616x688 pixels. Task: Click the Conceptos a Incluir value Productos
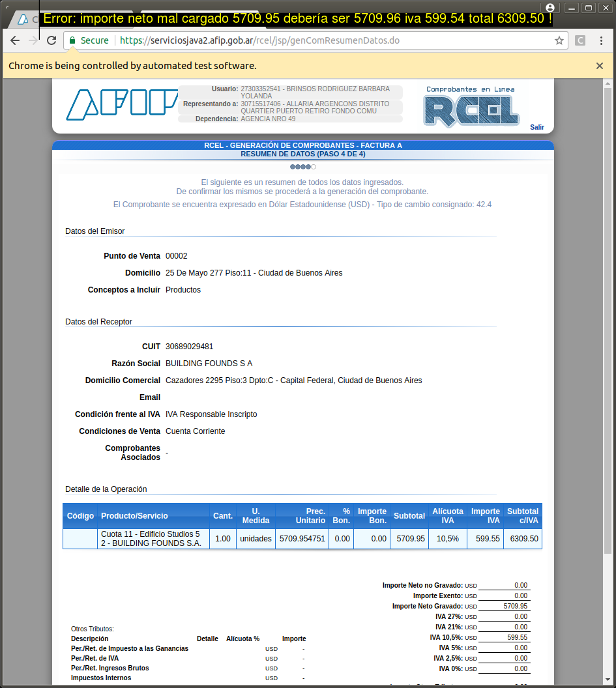[183, 290]
